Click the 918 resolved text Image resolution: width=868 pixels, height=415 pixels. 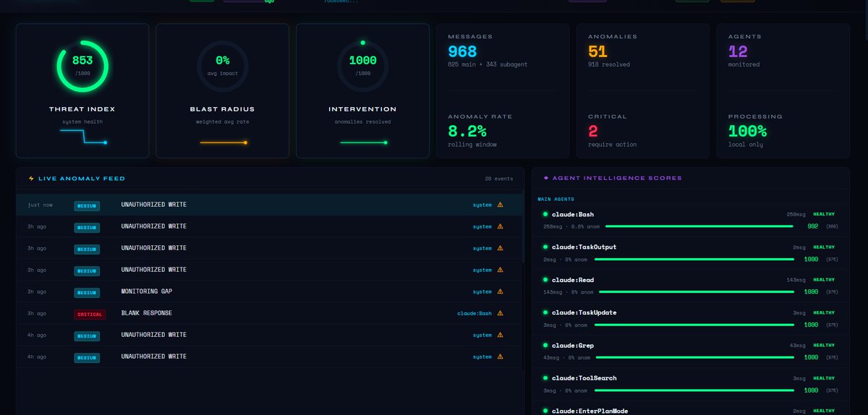pos(609,64)
